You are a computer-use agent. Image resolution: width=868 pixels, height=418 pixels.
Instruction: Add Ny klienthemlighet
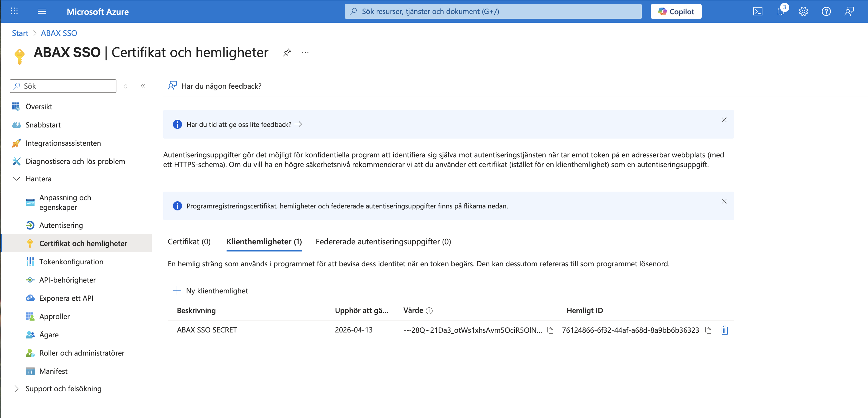tap(211, 291)
